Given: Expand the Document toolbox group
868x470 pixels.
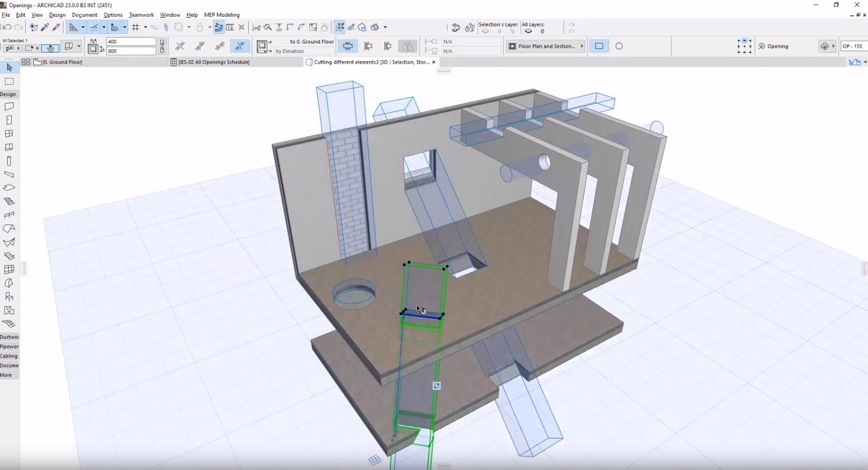Looking at the screenshot, I should (9, 365).
